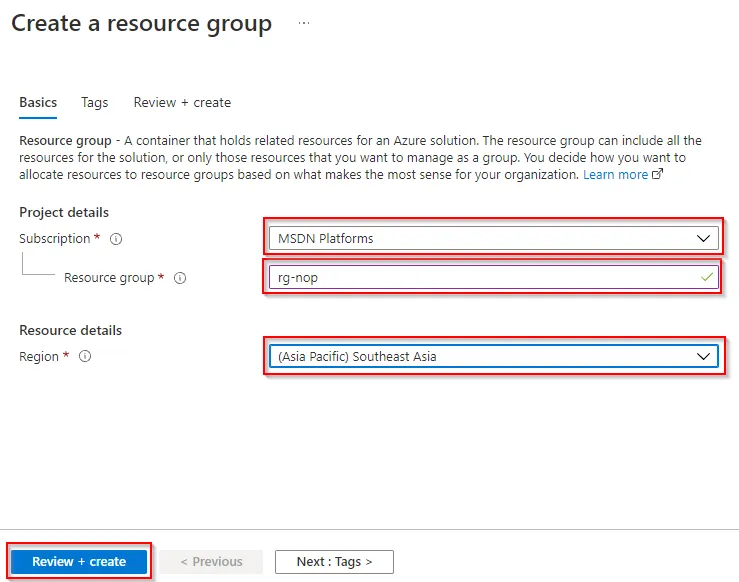Click the Create a resource group heading

[141, 24]
